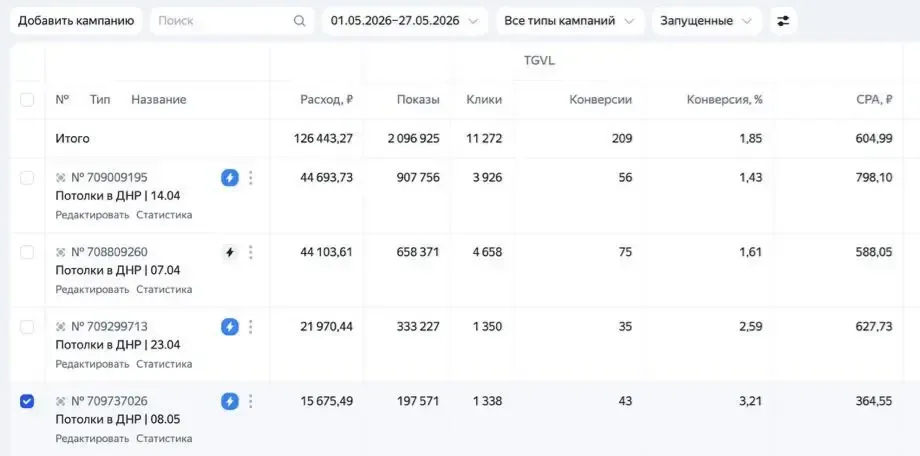Click the search magnifier icon
The height and width of the screenshot is (456, 920).
pyautogui.click(x=299, y=21)
